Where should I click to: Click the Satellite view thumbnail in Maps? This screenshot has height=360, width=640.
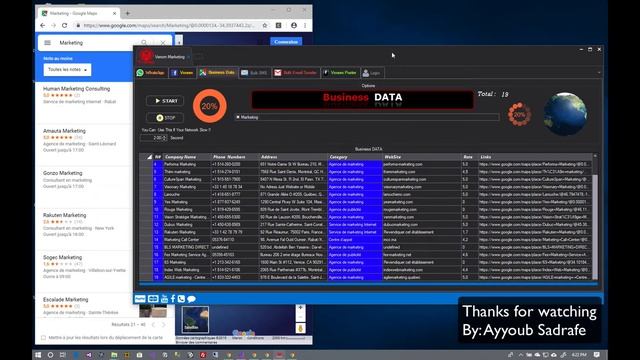195,319
